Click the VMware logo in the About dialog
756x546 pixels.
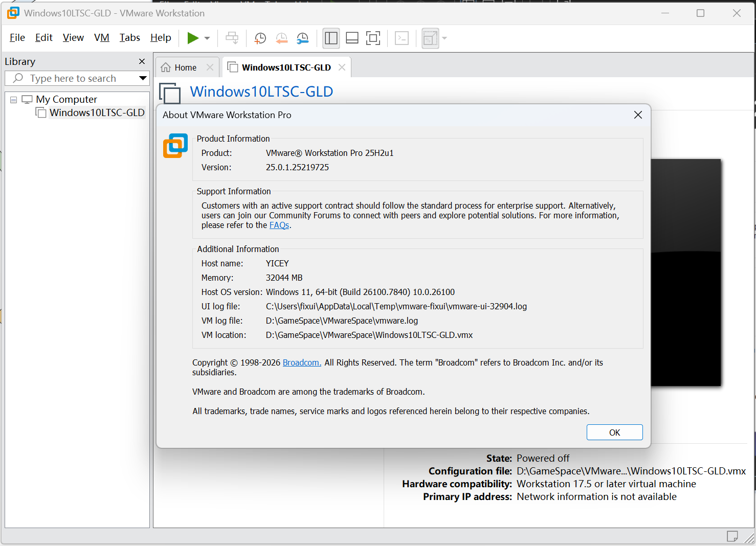click(175, 146)
